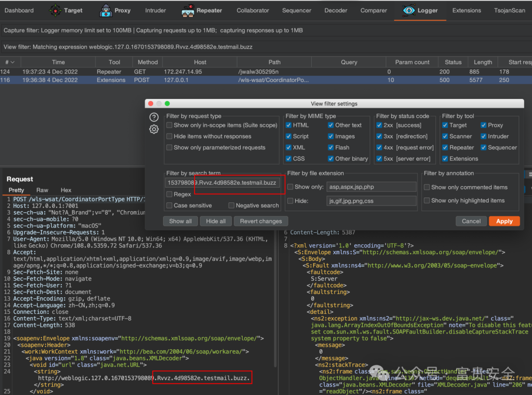Select the Hex request view tab
Screen dimensions: 532x395
(66, 191)
